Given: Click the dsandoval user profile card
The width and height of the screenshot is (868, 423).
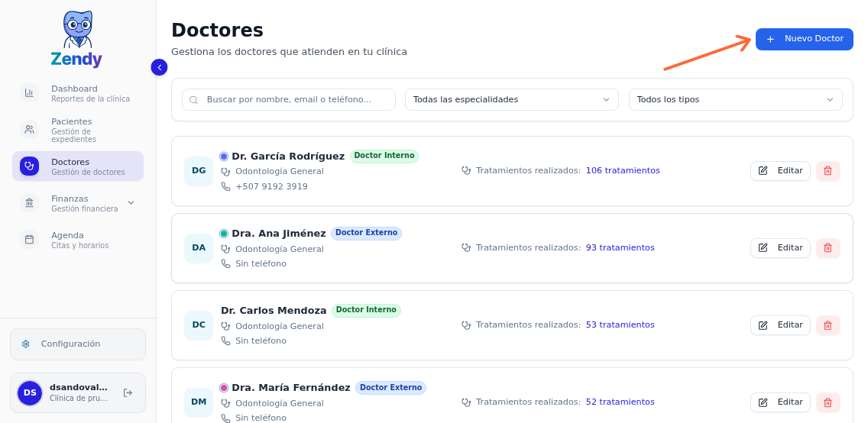Looking at the screenshot, I should coord(77,392).
